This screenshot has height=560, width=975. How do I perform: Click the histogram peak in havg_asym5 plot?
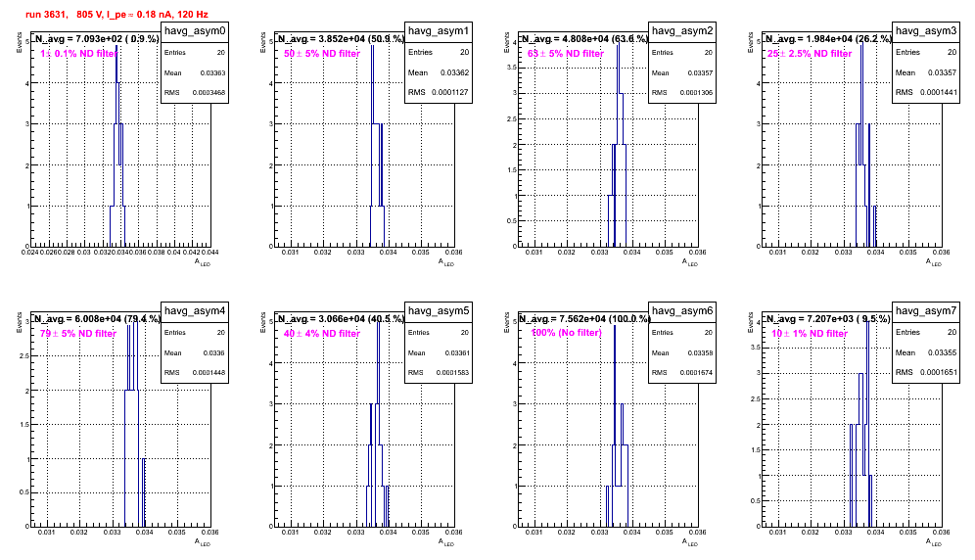tap(378, 425)
